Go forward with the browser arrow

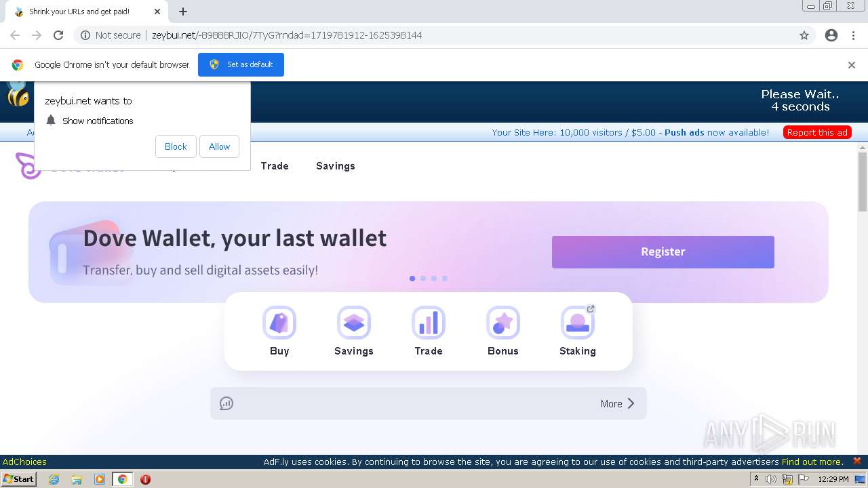coord(37,35)
